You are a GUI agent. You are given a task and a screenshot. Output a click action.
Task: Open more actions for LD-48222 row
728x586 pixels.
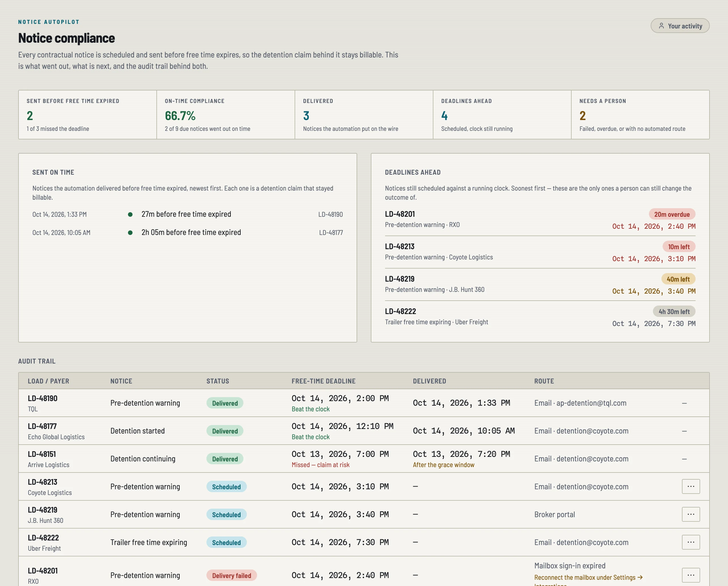(x=690, y=542)
